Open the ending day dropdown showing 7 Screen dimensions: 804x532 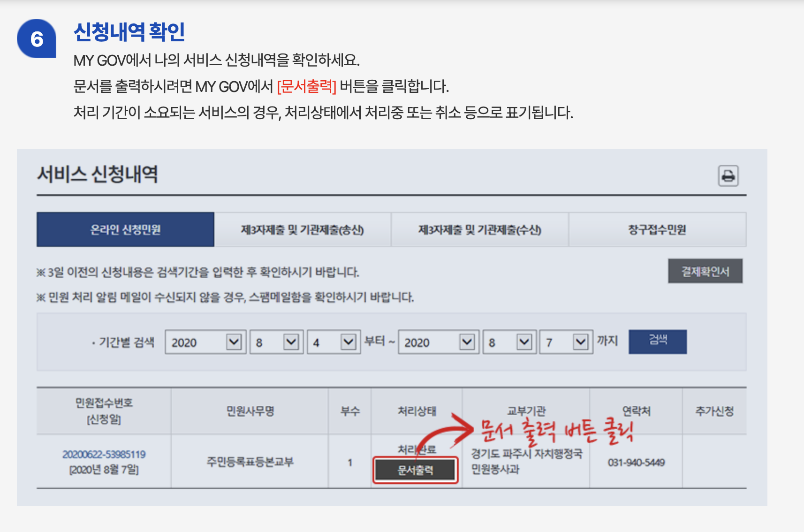pos(566,342)
